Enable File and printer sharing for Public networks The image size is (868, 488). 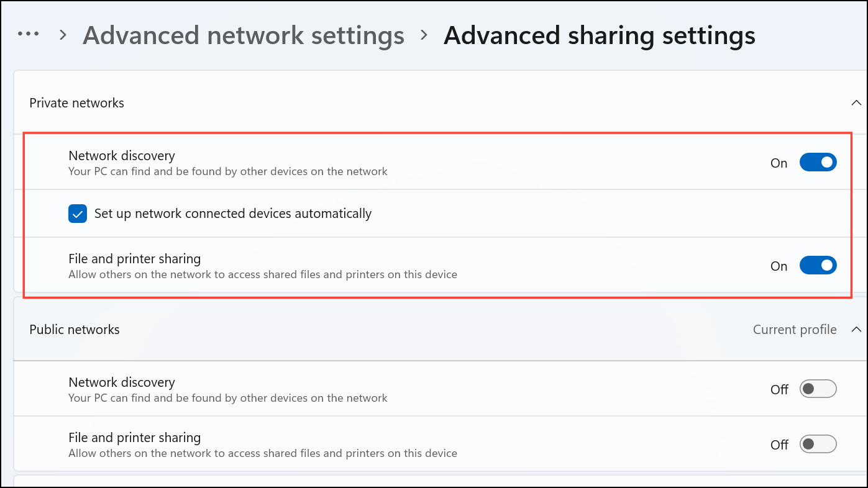tap(818, 445)
